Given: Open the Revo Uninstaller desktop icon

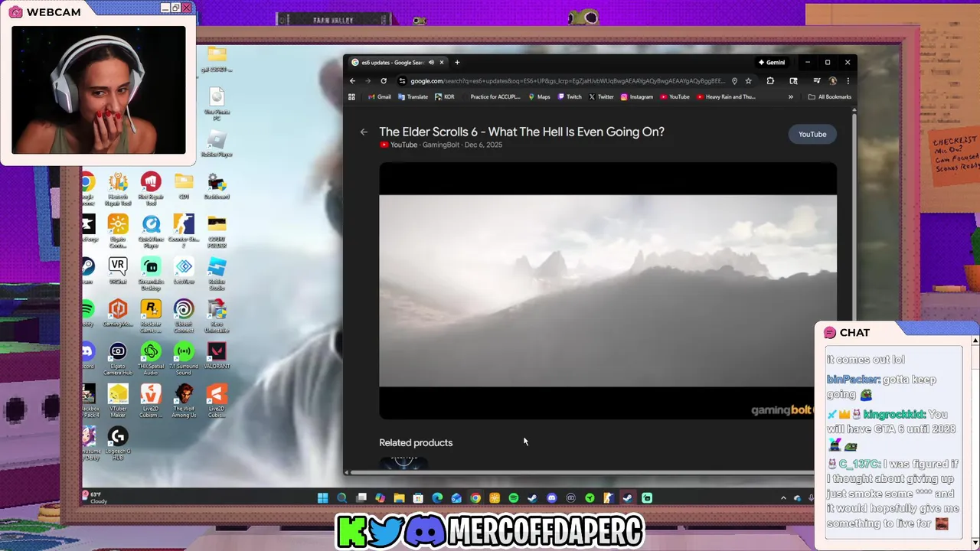Looking at the screenshot, I should [217, 316].
